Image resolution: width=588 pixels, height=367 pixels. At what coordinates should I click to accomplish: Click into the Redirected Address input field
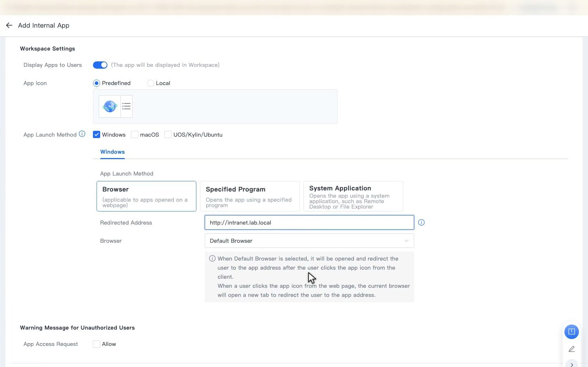(309, 222)
